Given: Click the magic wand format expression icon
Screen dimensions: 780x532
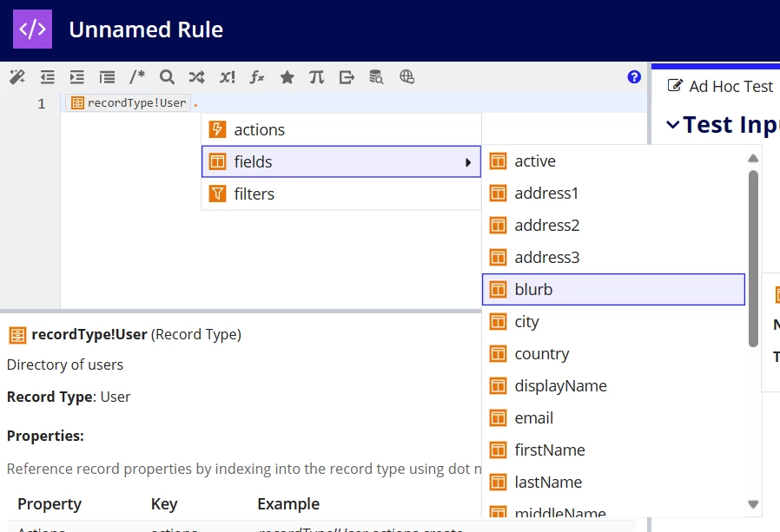Looking at the screenshot, I should [x=17, y=77].
